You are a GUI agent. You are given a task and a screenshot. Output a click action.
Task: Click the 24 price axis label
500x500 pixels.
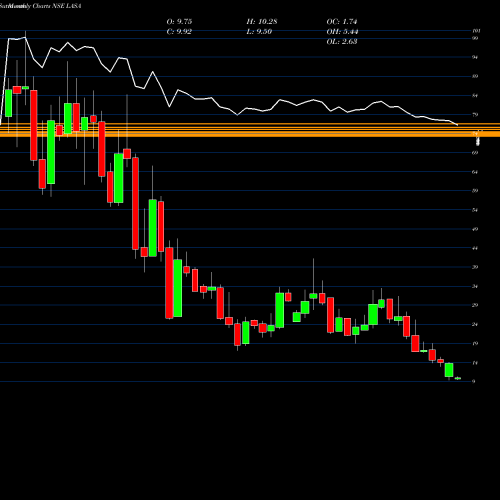click(475, 324)
